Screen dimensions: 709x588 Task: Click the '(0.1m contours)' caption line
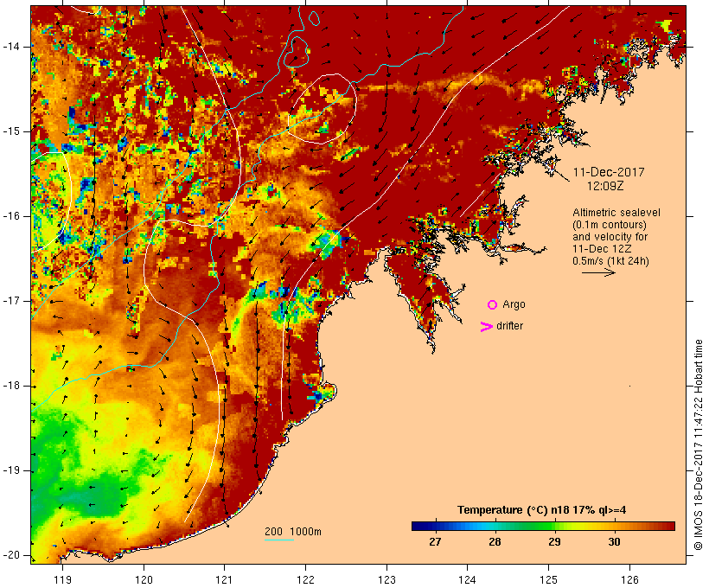click(x=610, y=224)
